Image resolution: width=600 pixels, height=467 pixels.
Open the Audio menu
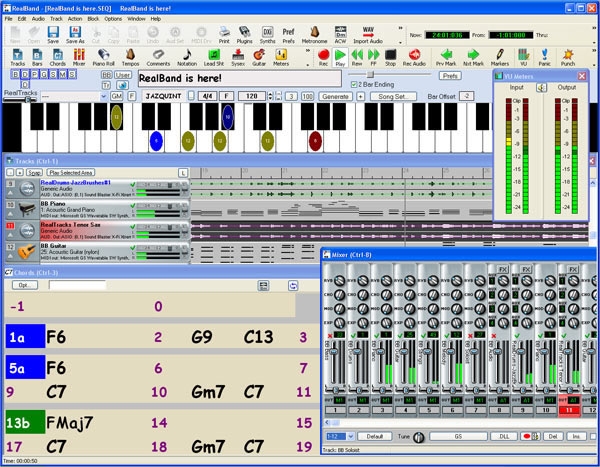pos(38,19)
